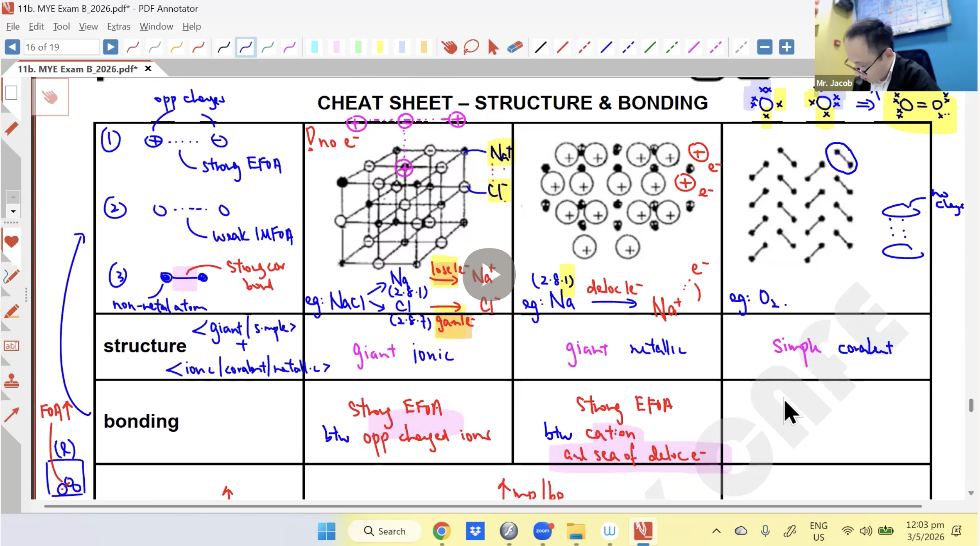Click the minus zoom out button

pos(764,47)
